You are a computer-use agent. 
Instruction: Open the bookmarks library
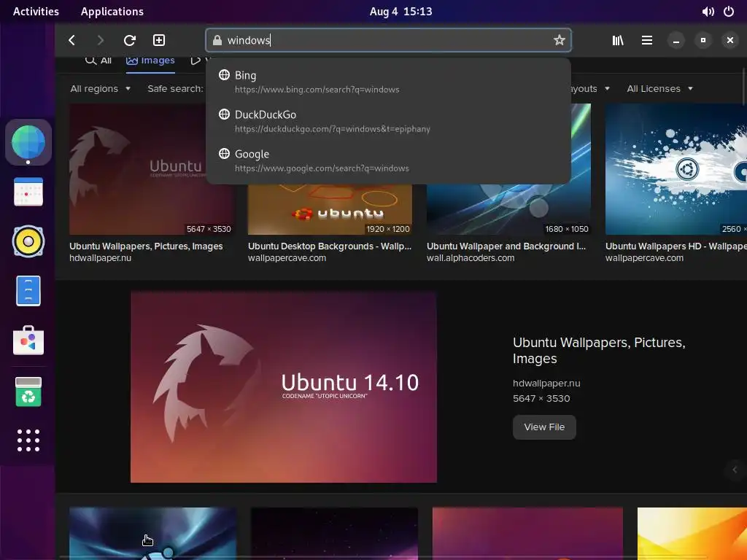(x=618, y=41)
